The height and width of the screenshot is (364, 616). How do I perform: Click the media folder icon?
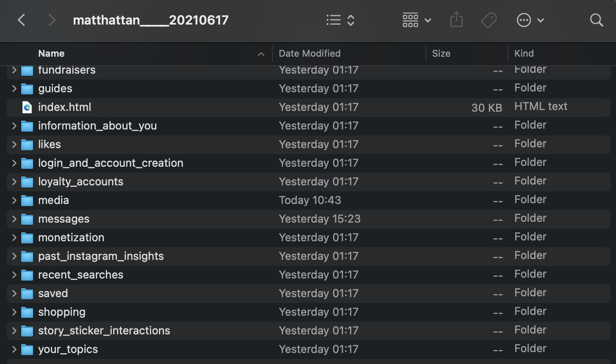click(x=27, y=201)
